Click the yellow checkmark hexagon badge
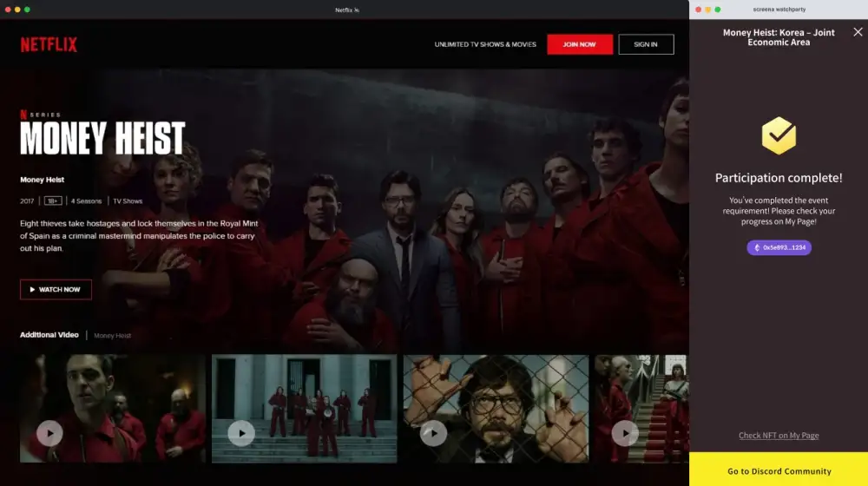Image resolution: width=868 pixels, height=486 pixels. point(779,136)
